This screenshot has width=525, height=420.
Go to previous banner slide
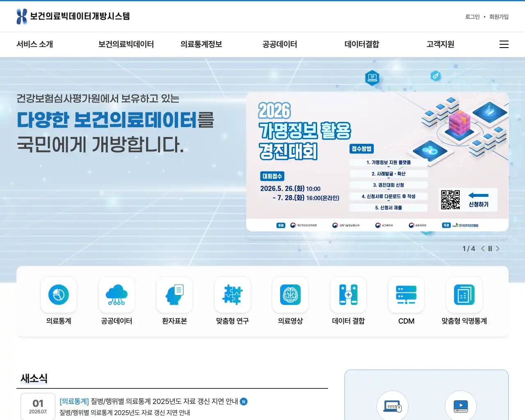483,249
